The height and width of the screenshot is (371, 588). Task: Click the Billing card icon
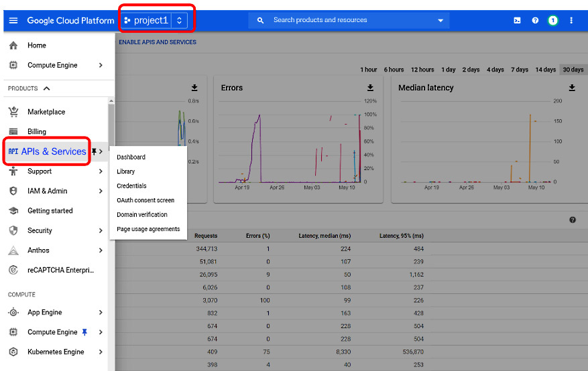tap(13, 131)
